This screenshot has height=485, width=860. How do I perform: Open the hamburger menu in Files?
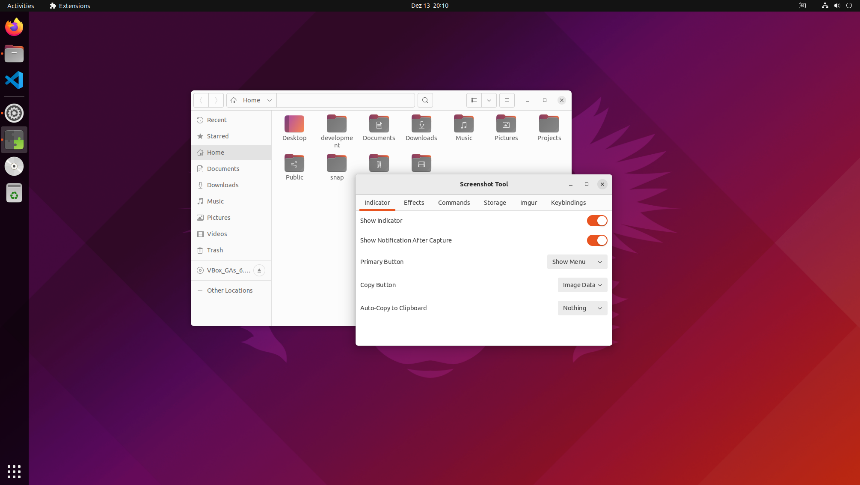[506, 100]
